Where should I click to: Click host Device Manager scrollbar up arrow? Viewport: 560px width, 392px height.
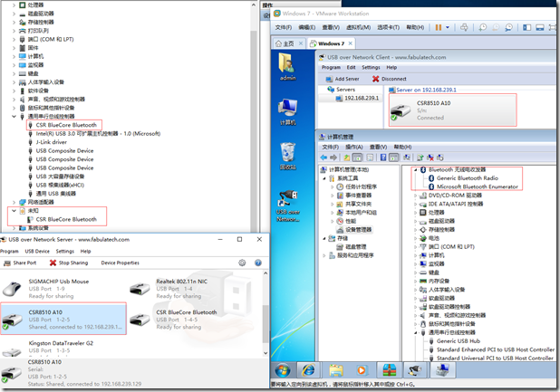tap(254, 5)
